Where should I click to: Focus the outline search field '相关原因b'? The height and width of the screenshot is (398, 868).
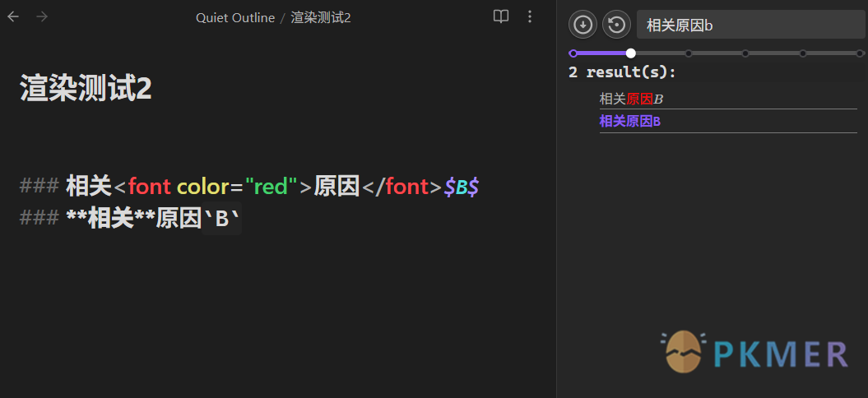751,25
